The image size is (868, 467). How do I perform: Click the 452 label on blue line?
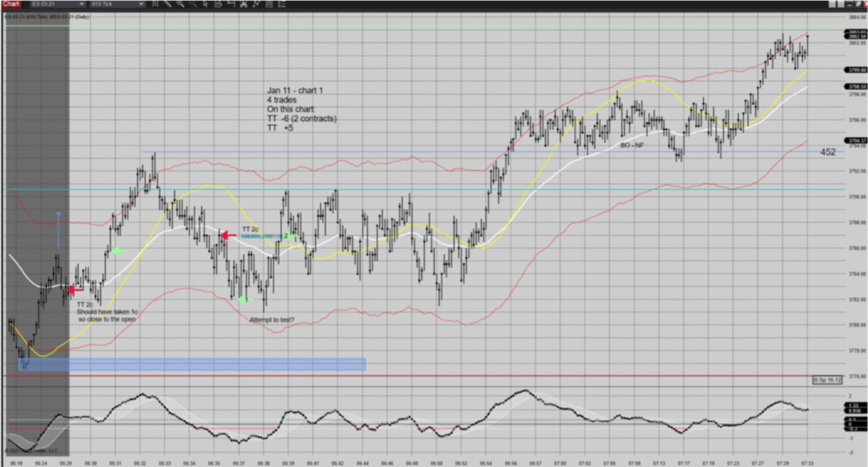tap(828, 152)
